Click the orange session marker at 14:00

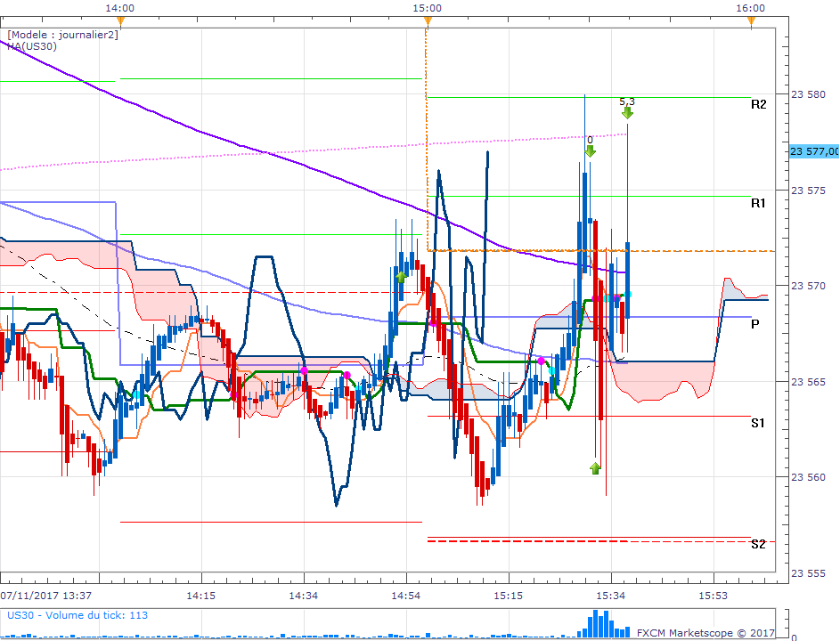[x=120, y=21]
